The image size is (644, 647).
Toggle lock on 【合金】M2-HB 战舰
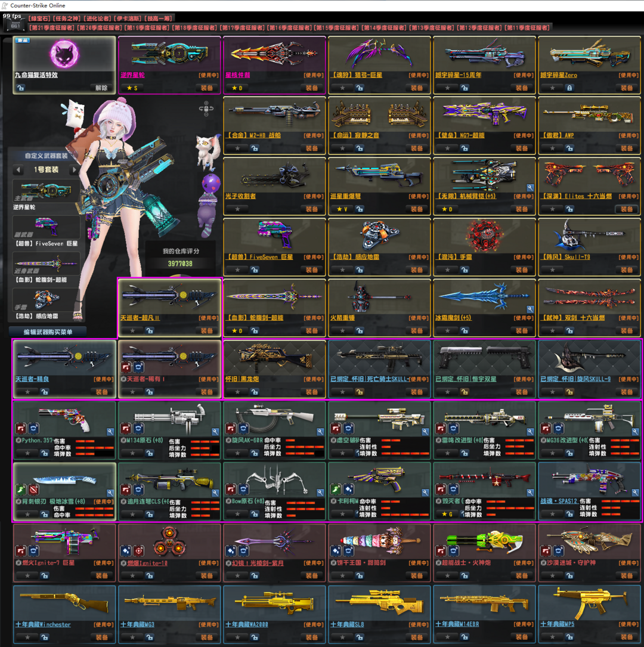pyautogui.click(x=255, y=148)
